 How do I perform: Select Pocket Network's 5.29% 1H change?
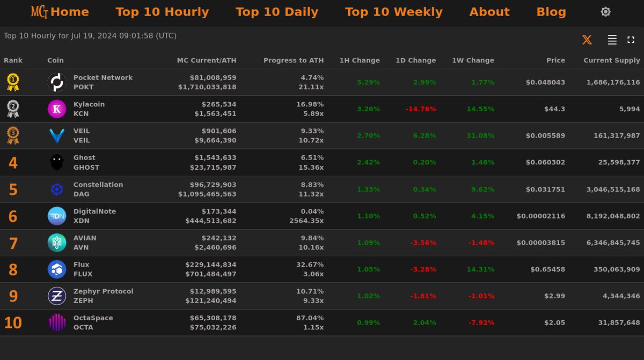(368, 82)
